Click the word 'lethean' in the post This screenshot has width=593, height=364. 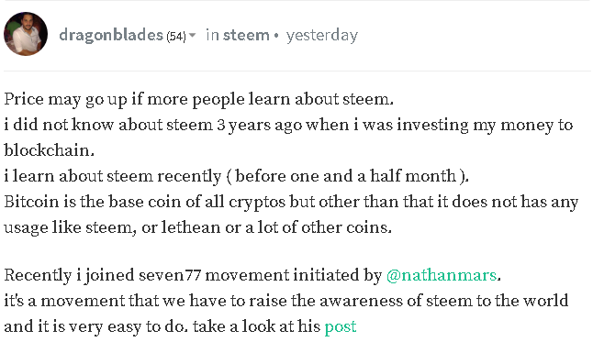191,227
